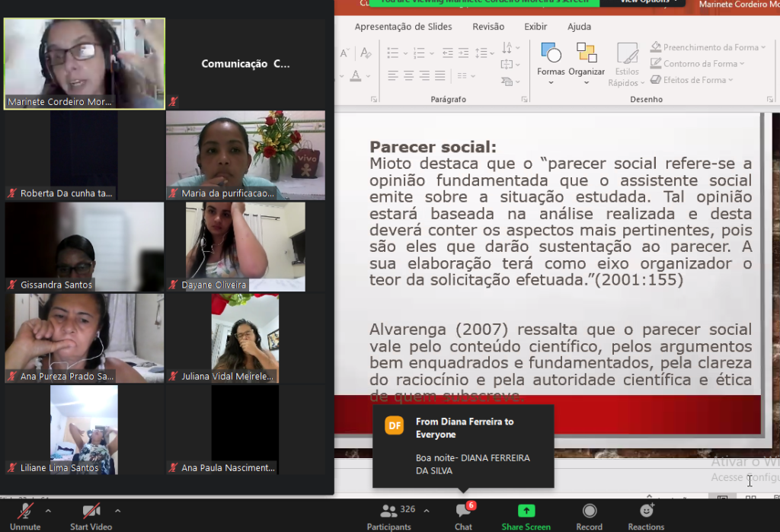Expand the arrow beside Participants
Screen dimensions: 780x532
click(427, 511)
